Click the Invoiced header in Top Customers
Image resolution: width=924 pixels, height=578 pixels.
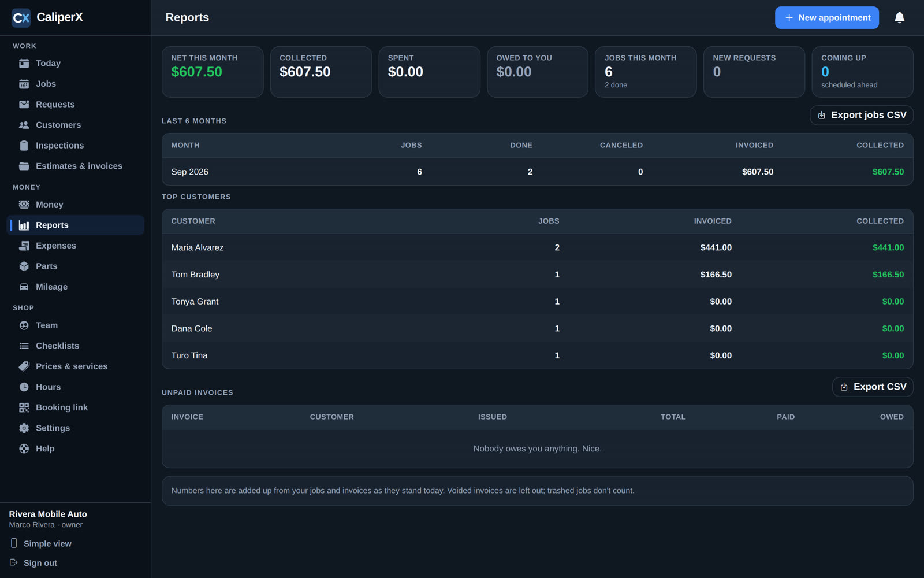pos(713,221)
